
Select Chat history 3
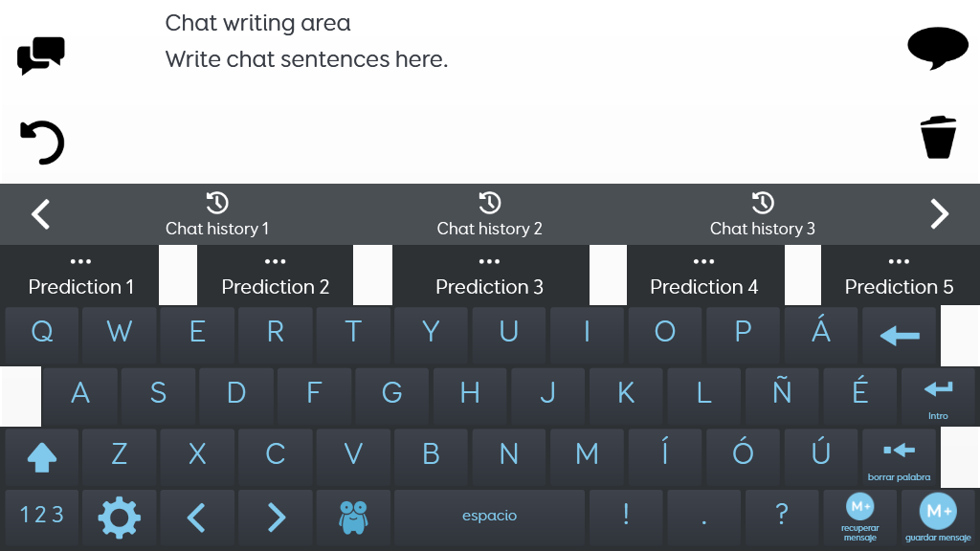[x=763, y=214]
